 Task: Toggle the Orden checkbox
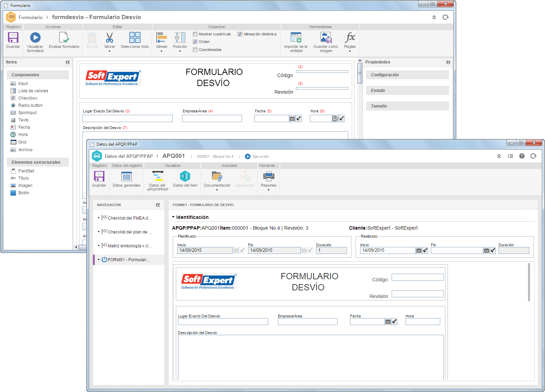click(195, 42)
